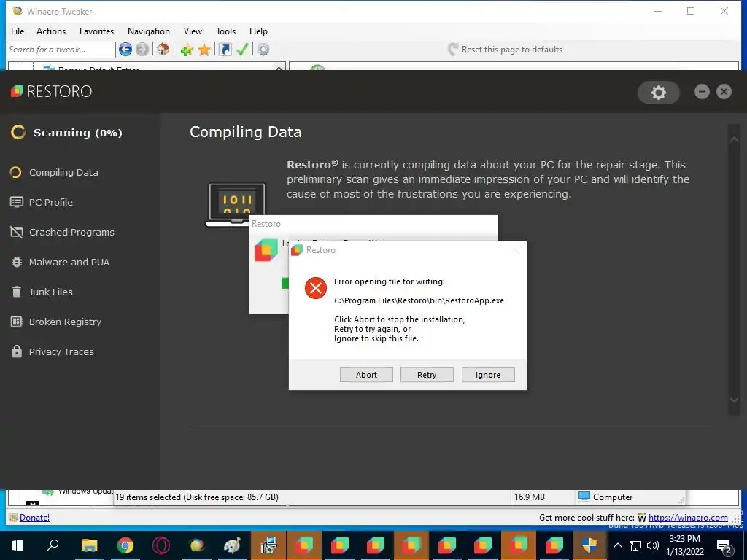Open the File menu in Winaero Tweaker
747x560 pixels.
click(x=18, y=31)
